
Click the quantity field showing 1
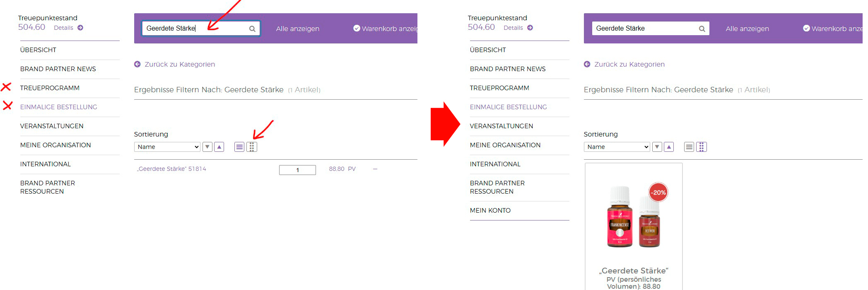pos(297,170)
